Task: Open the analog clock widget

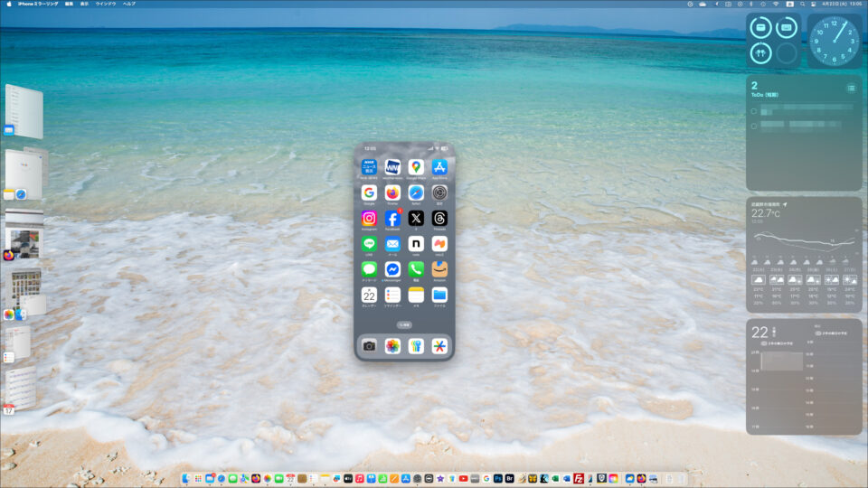Action: pos(835,41)
